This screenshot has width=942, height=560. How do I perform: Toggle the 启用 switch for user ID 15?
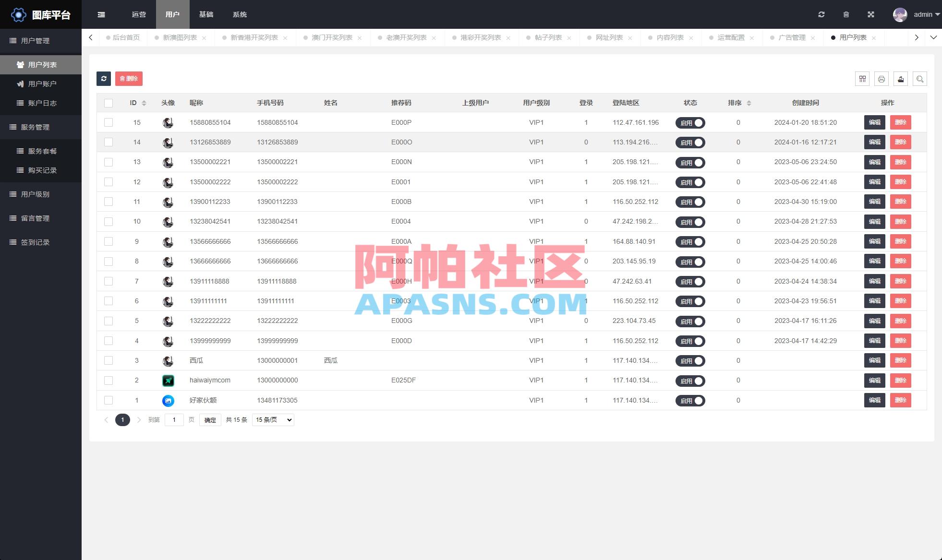click(690, 122)
